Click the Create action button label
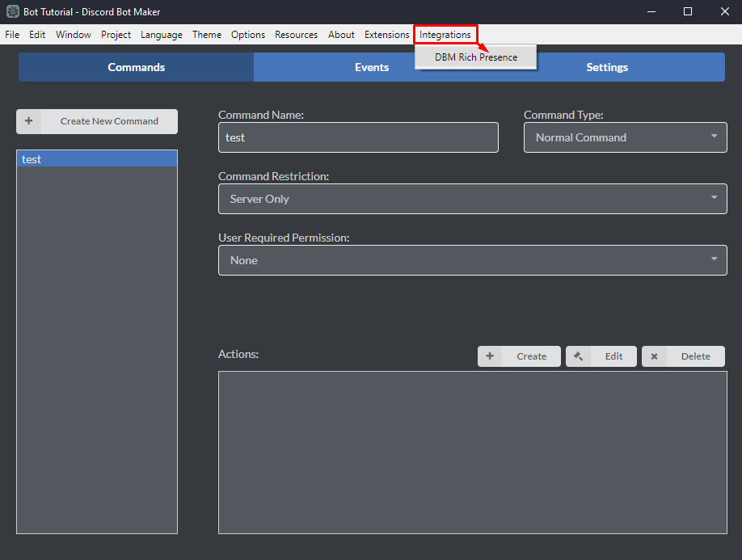 [x=531, y=356]
